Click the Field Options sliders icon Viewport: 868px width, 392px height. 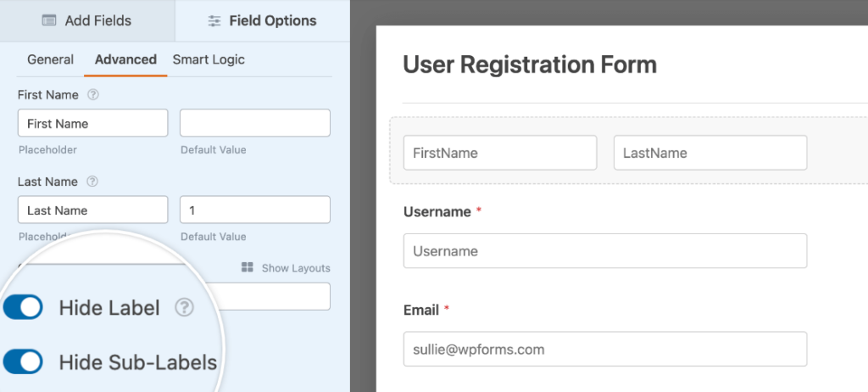(214, 21)
